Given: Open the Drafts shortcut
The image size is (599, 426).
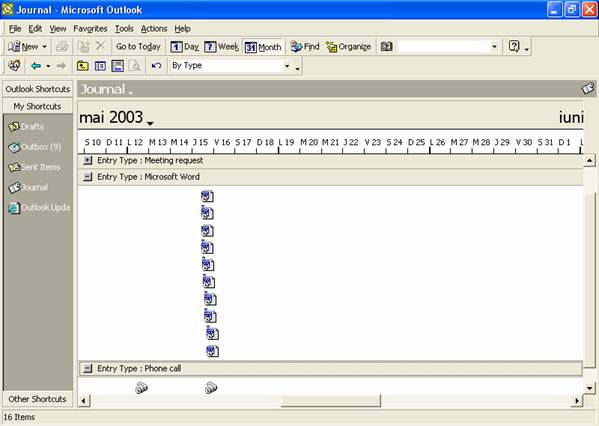Looking at the screenshot, I should click(x=26, y=126).
